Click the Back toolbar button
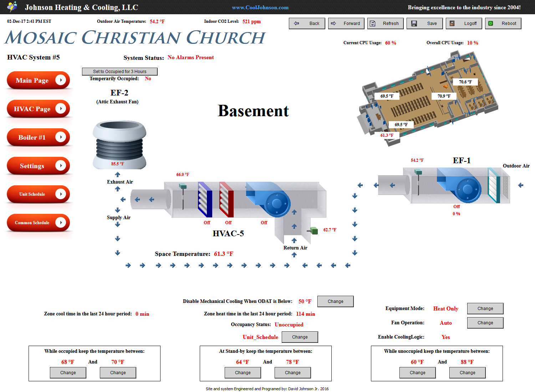535x392 pixels. [x=307, y=24]
